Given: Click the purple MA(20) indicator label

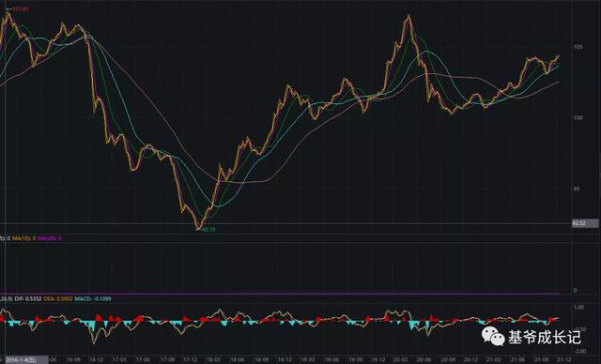Looking at the screenshot, I should (x=50, y=238).
